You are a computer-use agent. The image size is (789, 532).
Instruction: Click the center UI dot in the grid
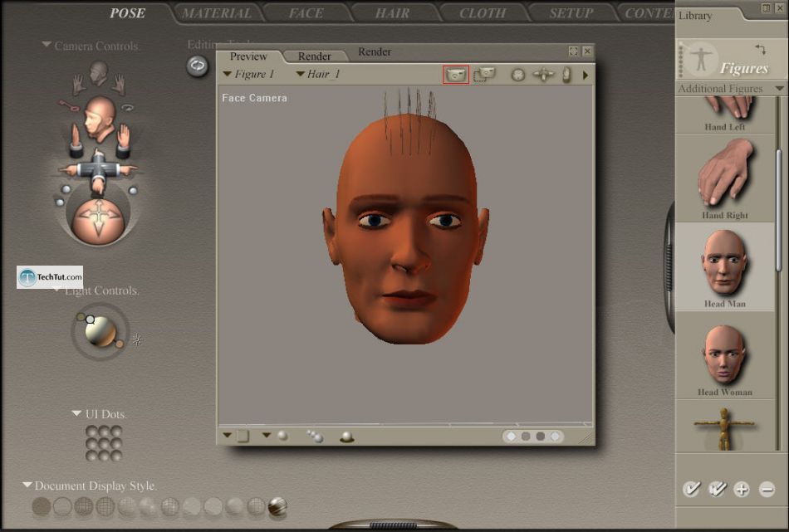coord(104,443)
